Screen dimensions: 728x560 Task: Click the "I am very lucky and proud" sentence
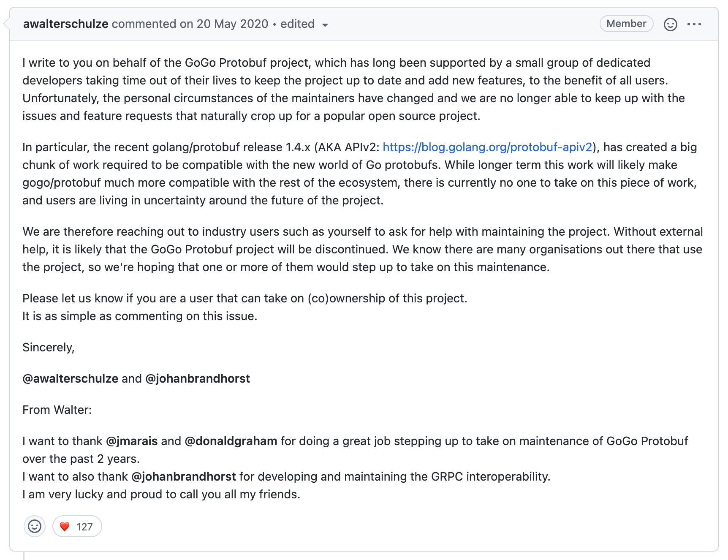pyautogui.click(x=161, y=494)
